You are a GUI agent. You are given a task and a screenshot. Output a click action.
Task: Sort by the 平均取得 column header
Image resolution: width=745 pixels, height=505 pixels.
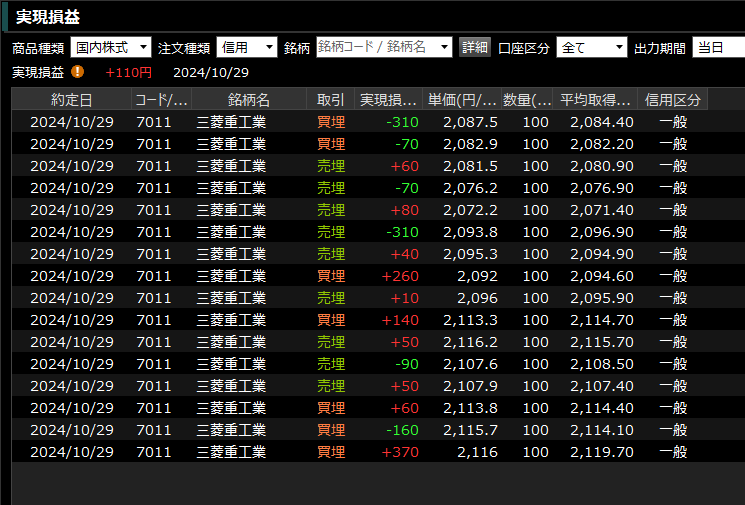[595, 100]
